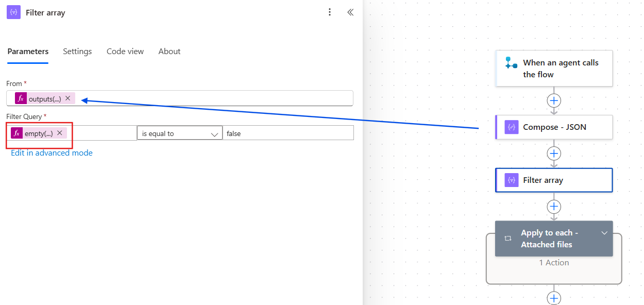Insert a step after Compose - JSON

(x=554, y=153)
